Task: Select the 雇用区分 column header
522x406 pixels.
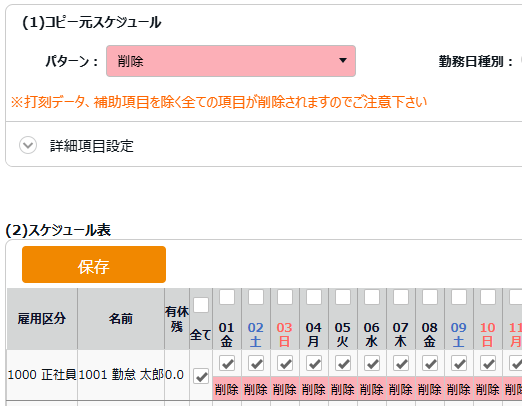Action: tap(42, 319)
